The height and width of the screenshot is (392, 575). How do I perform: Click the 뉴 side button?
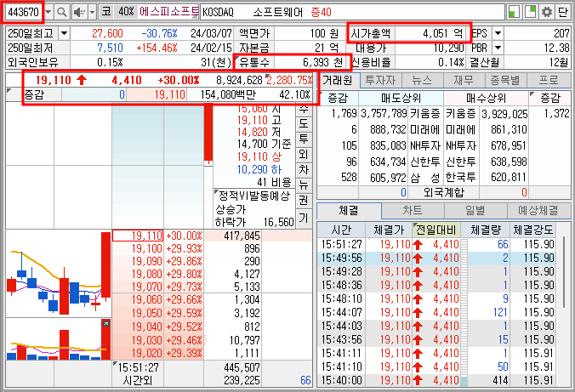[x=304, y=185]
